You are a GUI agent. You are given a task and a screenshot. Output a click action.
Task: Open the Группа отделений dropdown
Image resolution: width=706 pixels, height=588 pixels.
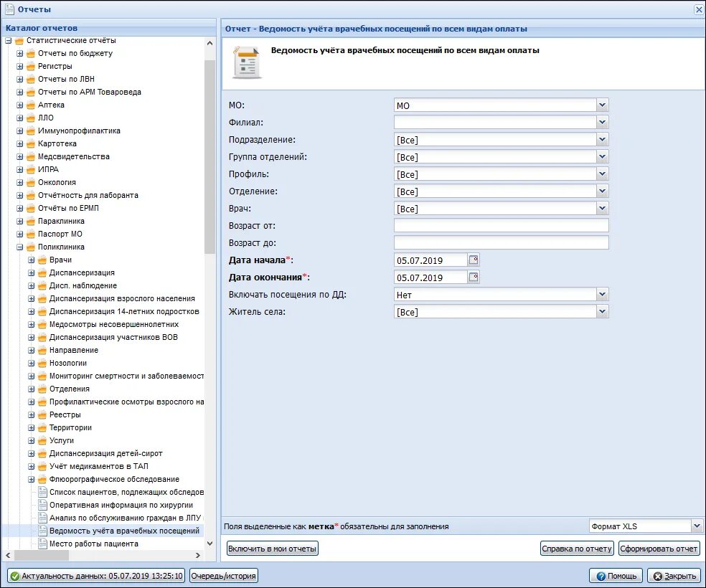603,156
